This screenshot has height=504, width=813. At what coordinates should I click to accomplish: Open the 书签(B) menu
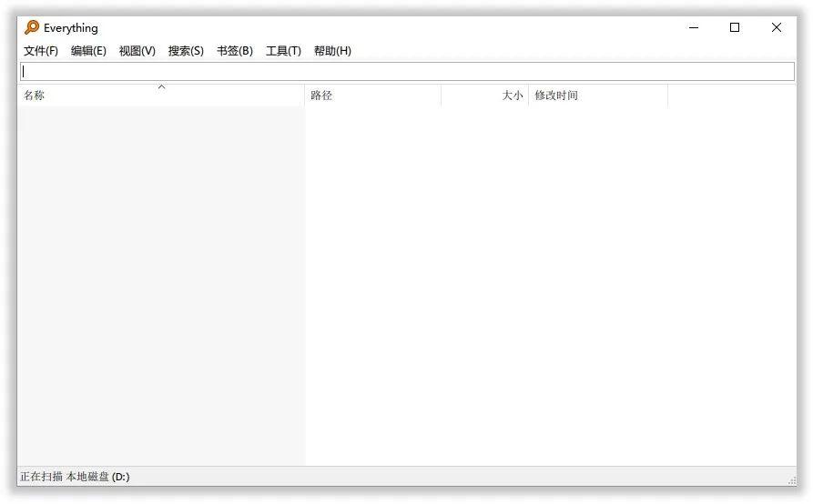coord(235,51)
